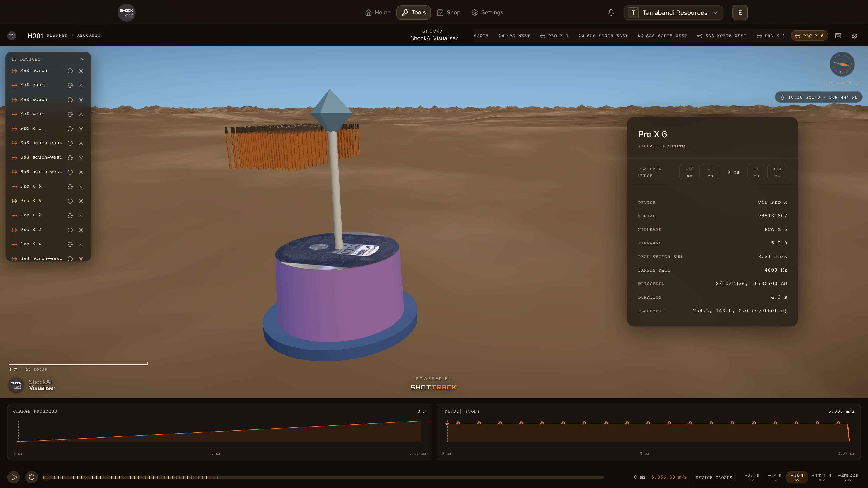The width and height of the screenshot is (868, 488).
Task: Open visualiser settings gear icon
Action: click(854, 36)
